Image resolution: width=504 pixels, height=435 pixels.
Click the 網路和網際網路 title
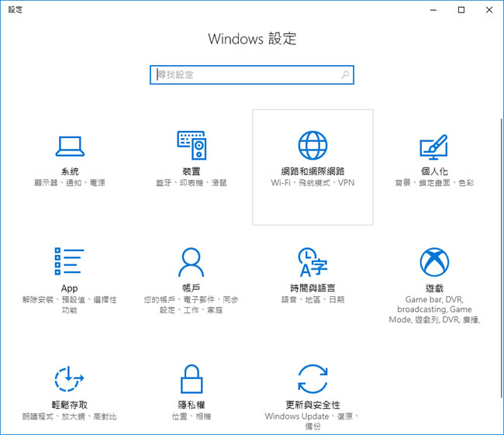tap(312, 171)
